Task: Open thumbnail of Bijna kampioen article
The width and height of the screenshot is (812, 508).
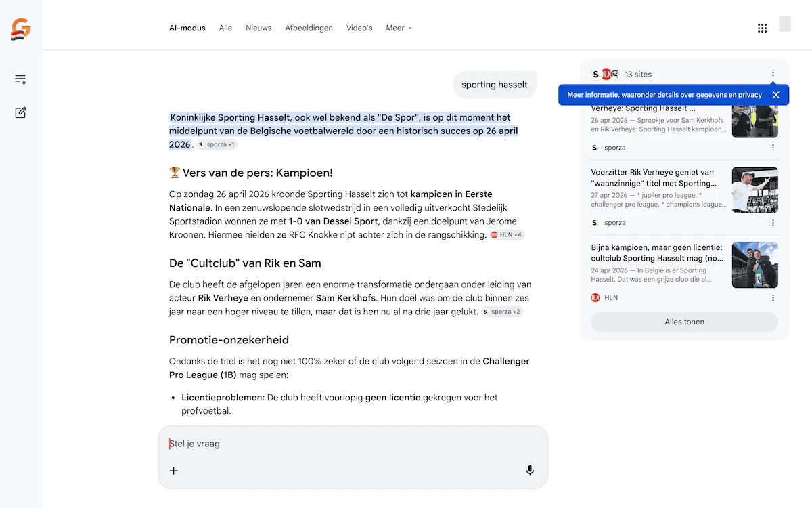Action: click(x=755, y=265)
